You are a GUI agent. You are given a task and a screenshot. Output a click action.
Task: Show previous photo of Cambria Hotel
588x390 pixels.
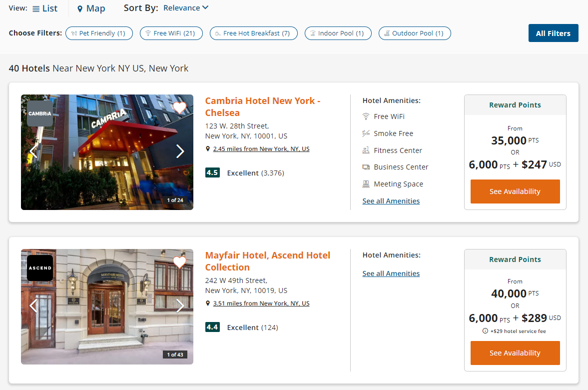click(33, 151)
